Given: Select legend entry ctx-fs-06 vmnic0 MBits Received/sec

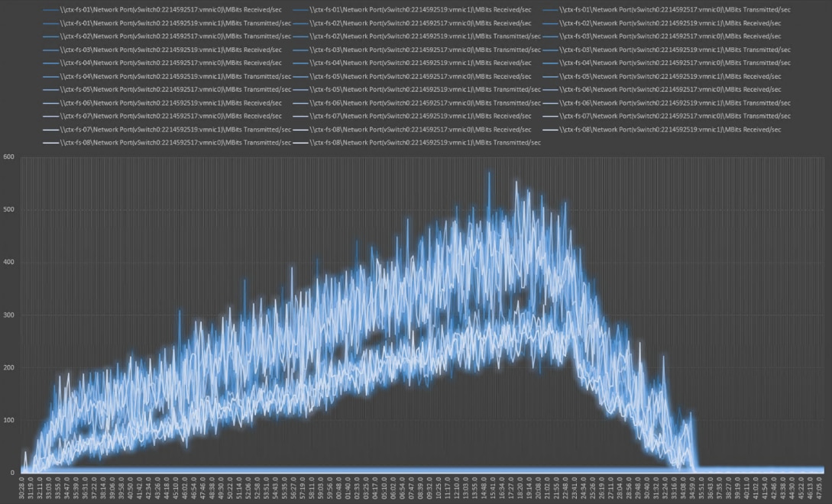Looking at the screenshot, I should (662, 89).
